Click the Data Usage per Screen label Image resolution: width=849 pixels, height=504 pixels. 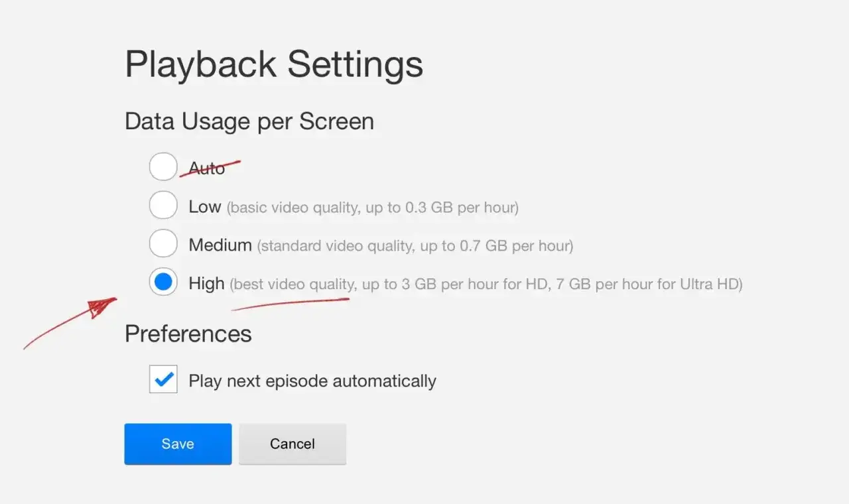(x=249, y=121)
